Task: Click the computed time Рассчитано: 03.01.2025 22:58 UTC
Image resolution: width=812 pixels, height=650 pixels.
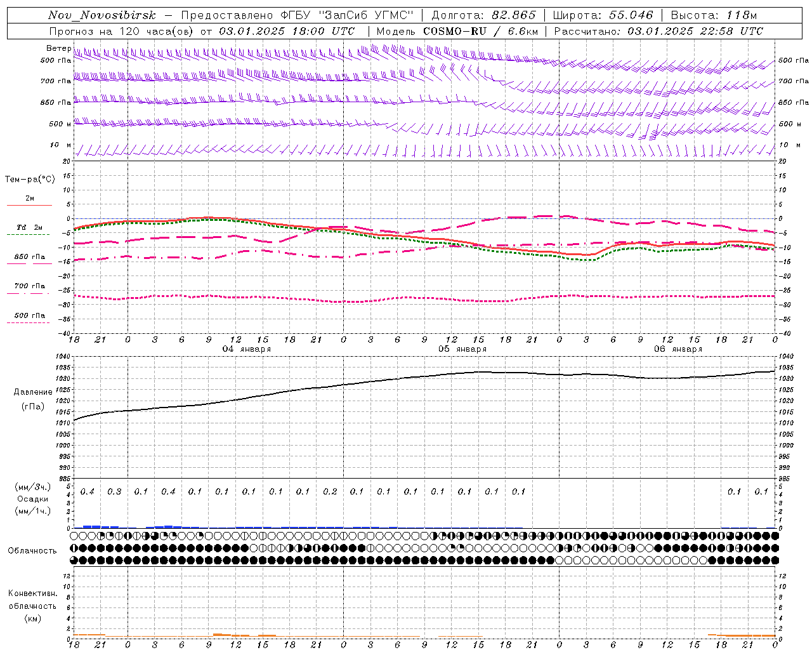Action: (x=659, y=31)
